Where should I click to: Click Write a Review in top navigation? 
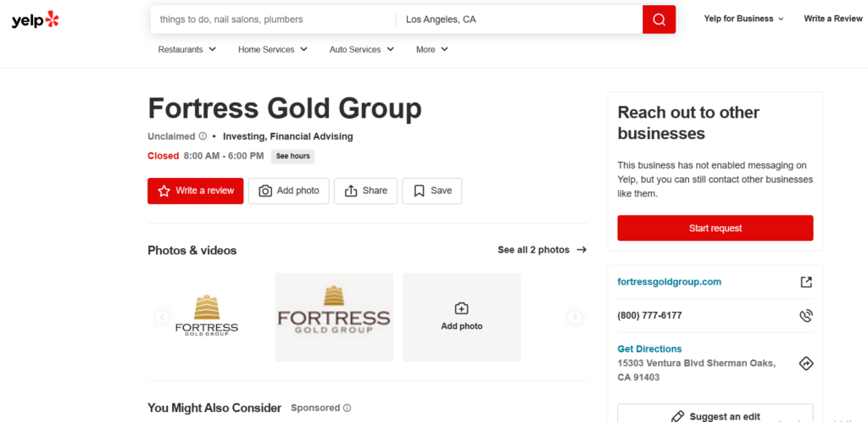point(833,19)
